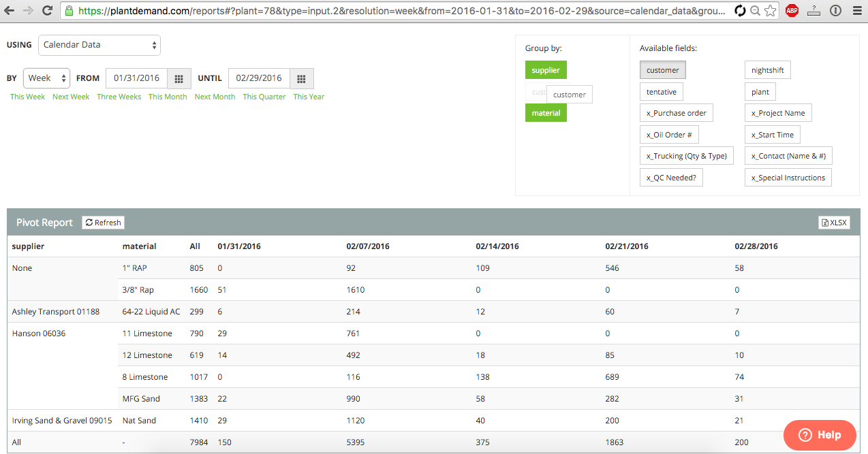Export the pivot report as XLSX

point(834,223)
